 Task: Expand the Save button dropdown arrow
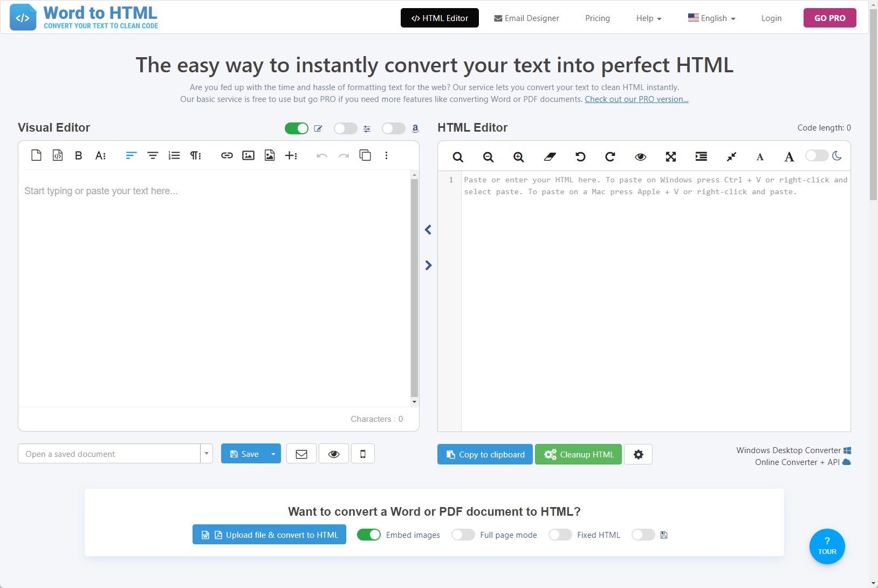click(x=273, y=454)
